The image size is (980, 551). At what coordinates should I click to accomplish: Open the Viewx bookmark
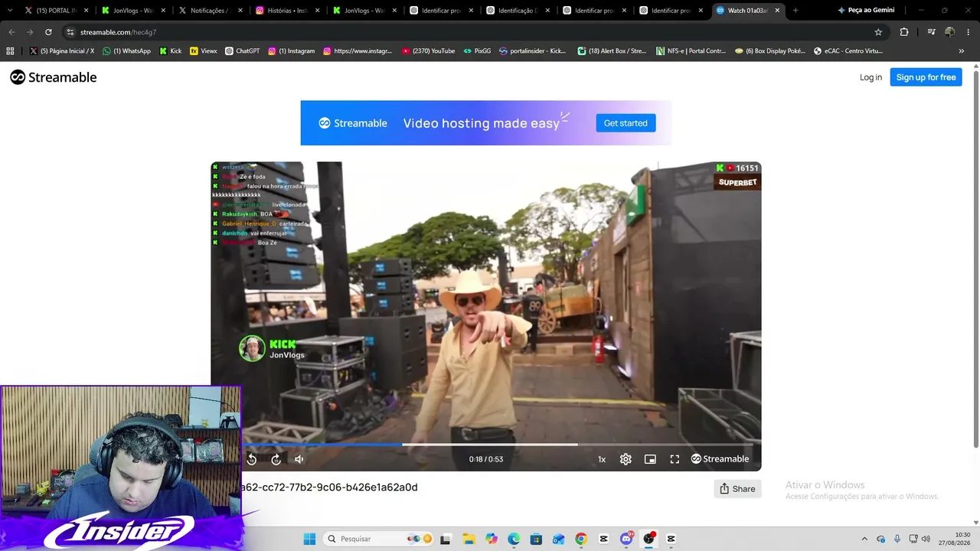tap(204, 51)
